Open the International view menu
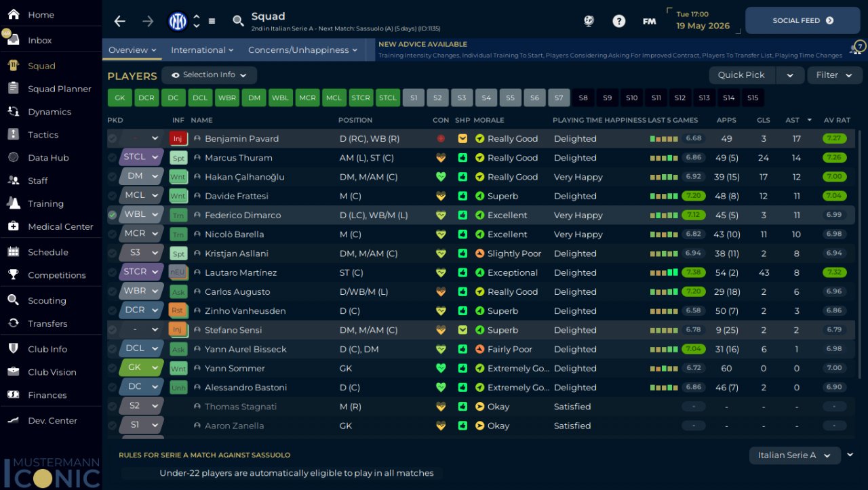868x490 pixels. click(202, 50)
